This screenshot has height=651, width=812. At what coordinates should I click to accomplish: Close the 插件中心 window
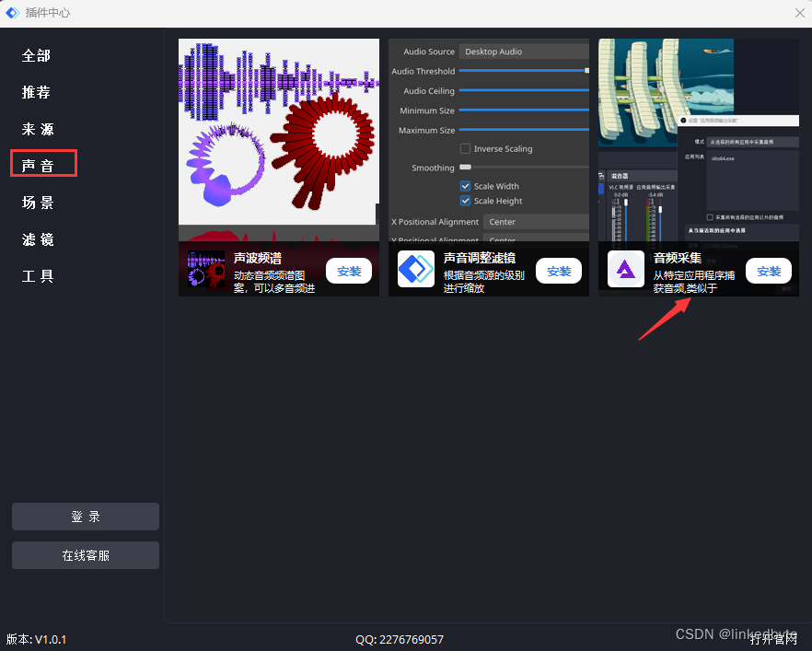coord(799,13)
